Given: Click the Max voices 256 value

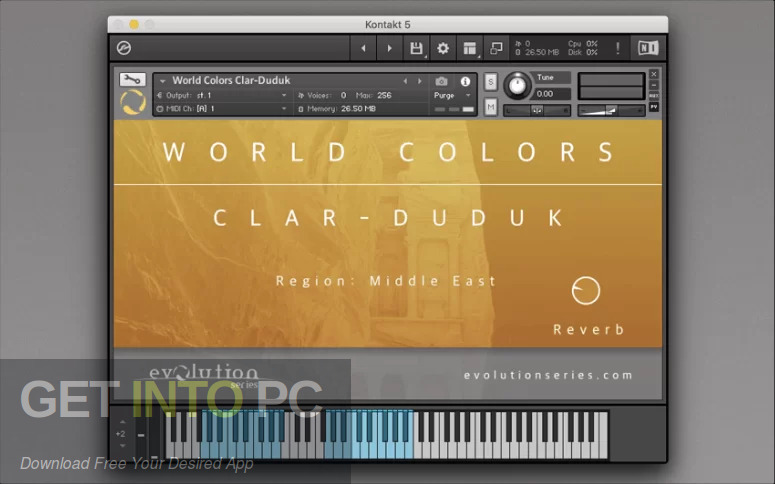Looking at the screenshot, I should [x=384, y=95].
